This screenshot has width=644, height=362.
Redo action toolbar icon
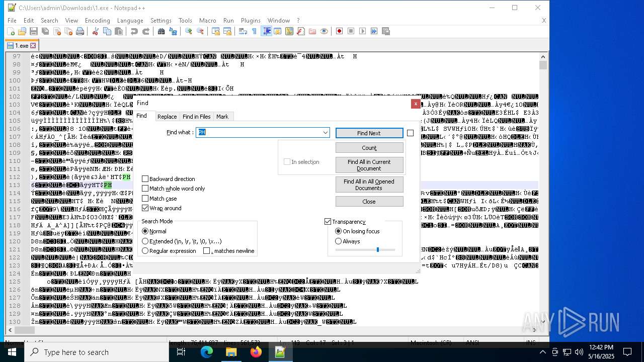coord(146,31)
